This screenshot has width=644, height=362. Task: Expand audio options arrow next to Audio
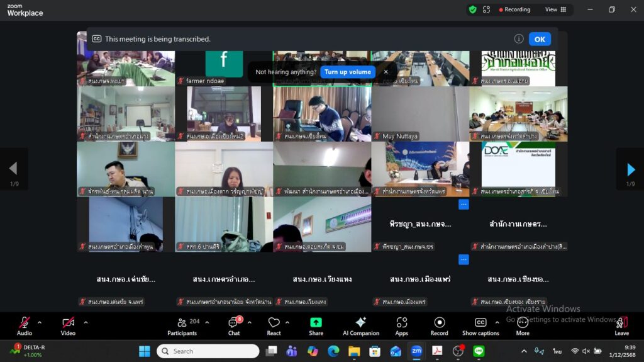click(40, 323)
